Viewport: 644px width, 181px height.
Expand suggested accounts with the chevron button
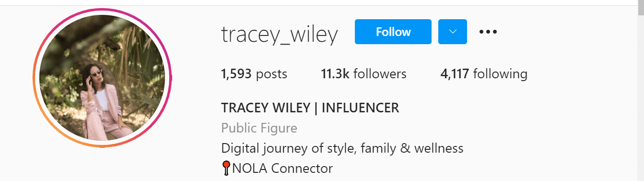pyautogui.click(x=453, y=32)
